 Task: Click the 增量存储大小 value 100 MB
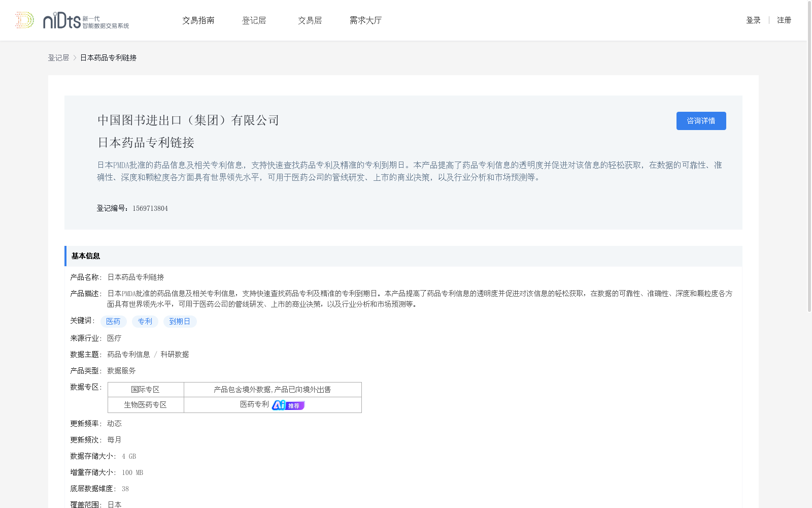point(132,472)
